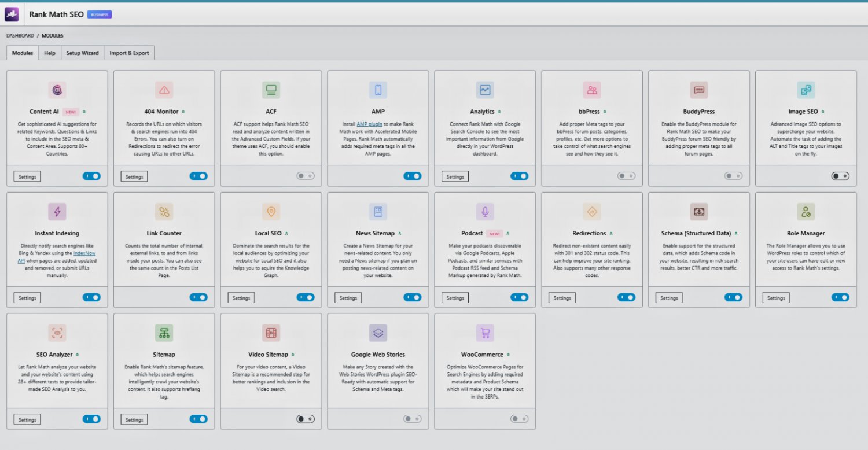Screen dimensions: 868x450
Task: Click the Podcast microphone icon
Action: coord(485,212)
